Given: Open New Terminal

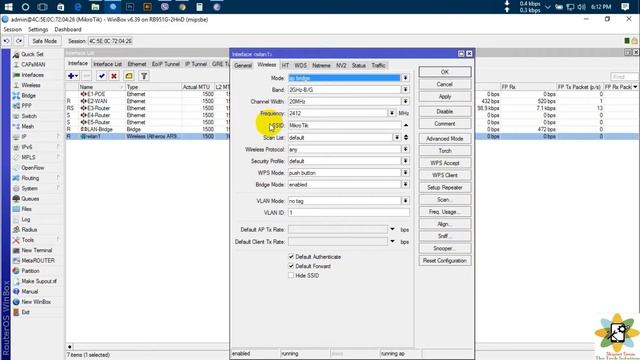Looking at the screenshot, I should click(36, 250).
